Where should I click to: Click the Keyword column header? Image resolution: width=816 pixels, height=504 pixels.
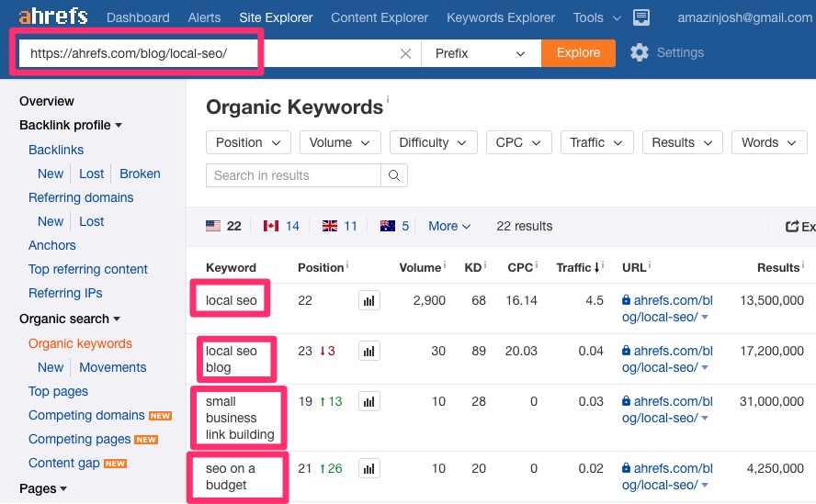(231, 268)
